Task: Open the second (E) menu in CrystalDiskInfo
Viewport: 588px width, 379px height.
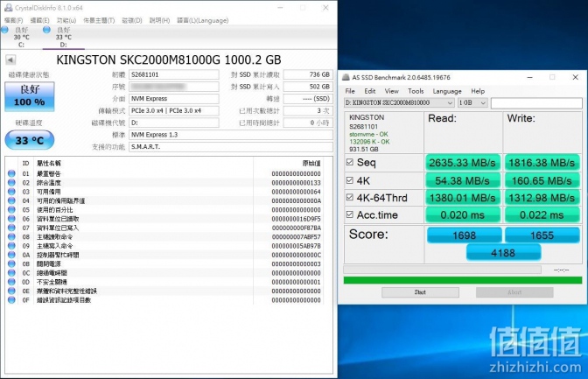Action: pos(39,20)
